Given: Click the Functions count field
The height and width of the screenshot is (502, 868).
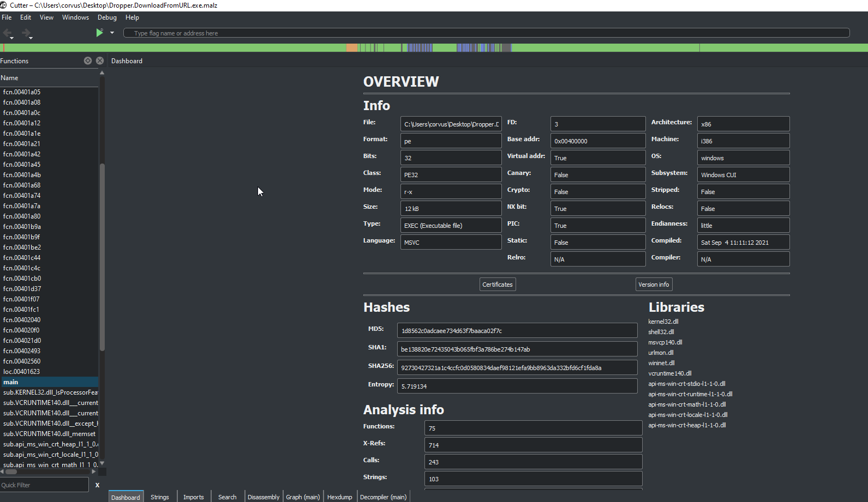Looking at the screenshot, I should tap(533, 428).
